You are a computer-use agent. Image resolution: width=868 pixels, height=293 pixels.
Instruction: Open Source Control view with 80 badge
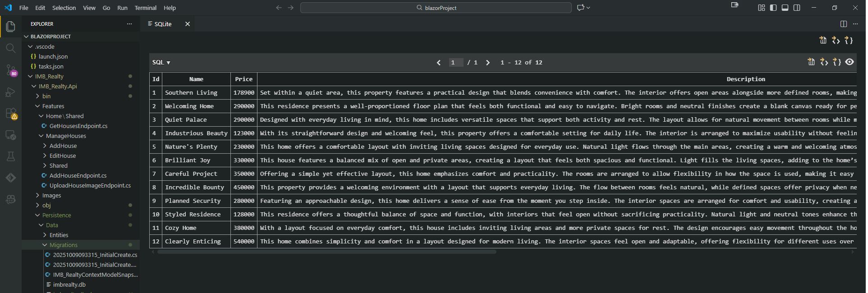tap(11, 70)
